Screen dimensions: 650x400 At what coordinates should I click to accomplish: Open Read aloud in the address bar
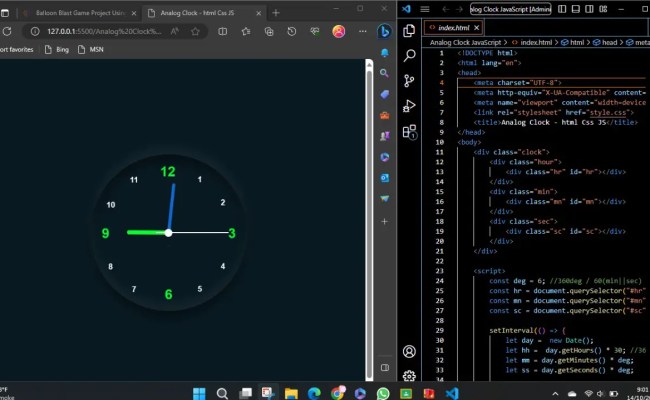[175, 32]
